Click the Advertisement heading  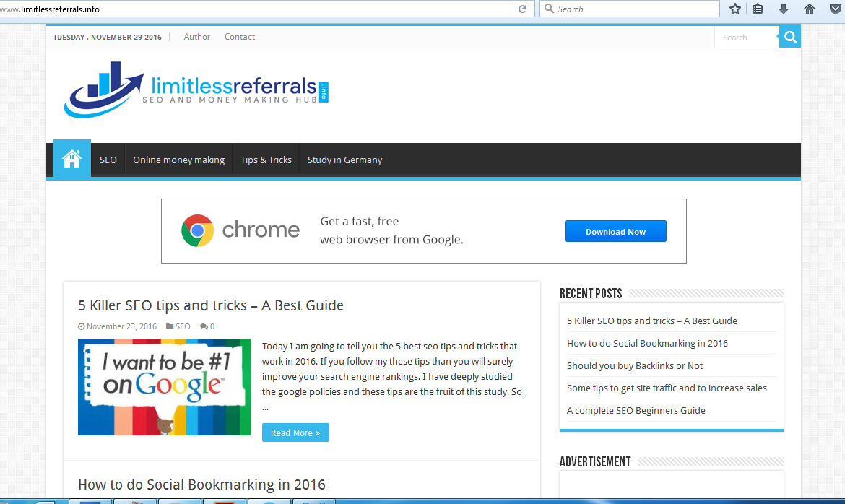pos(595,461)
